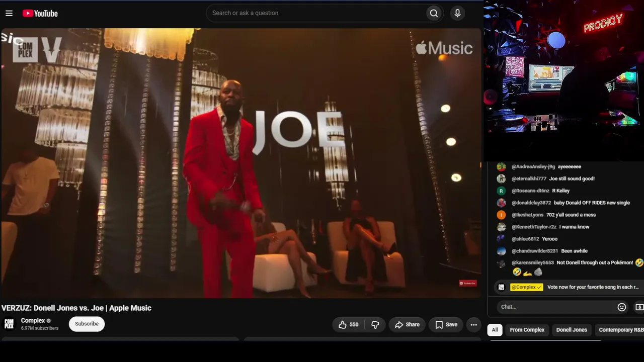Select the 'Contemporary R&B' filter chip
Viewport: 644px width, 362px height.
[x=620, y=330]
